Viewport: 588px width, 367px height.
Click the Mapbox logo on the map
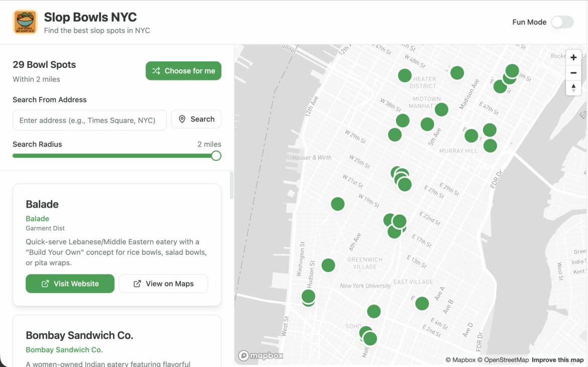tap(260, 355)
